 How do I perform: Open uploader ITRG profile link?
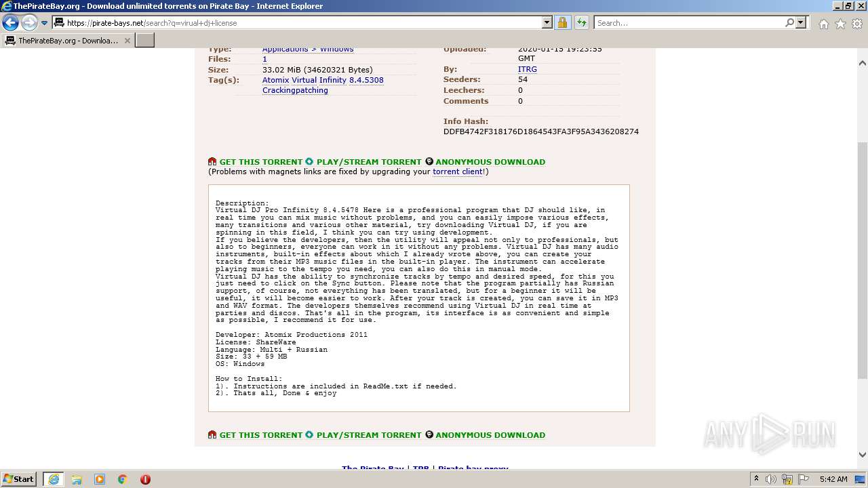pos(527,69)
